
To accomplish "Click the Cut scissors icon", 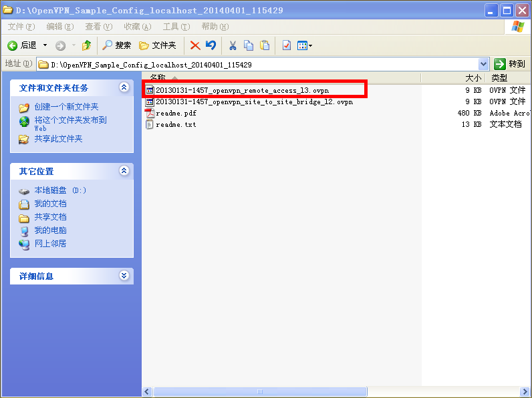I will 233,45.
